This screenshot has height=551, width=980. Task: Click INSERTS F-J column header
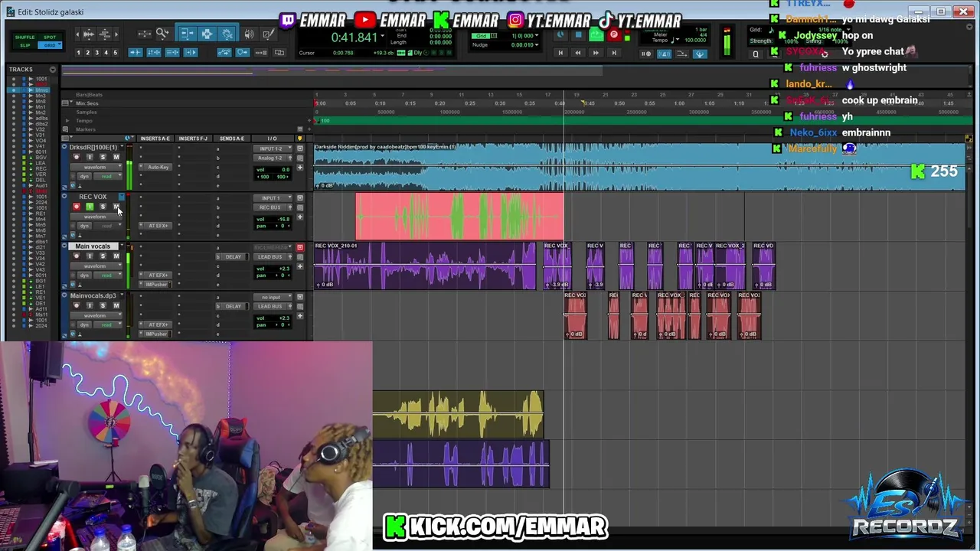point(193,139)
